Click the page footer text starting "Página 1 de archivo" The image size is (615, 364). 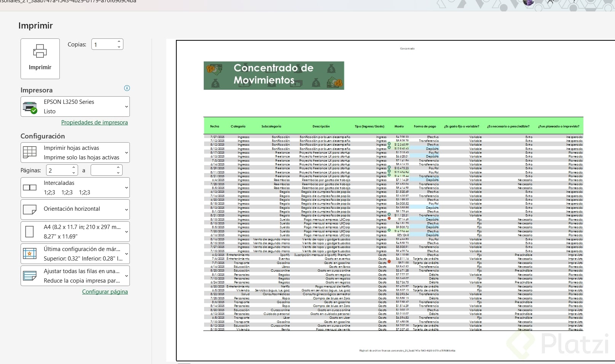point(407,351)
